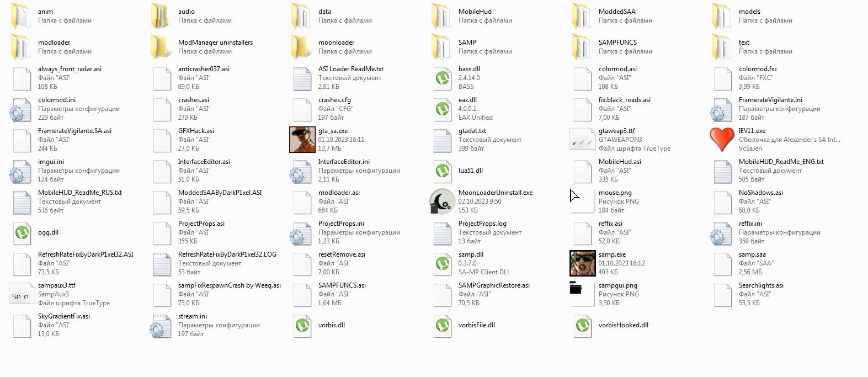868x377 pixels.
Task: Select the gta_sa.exe application icon
Action: point(302,140)
